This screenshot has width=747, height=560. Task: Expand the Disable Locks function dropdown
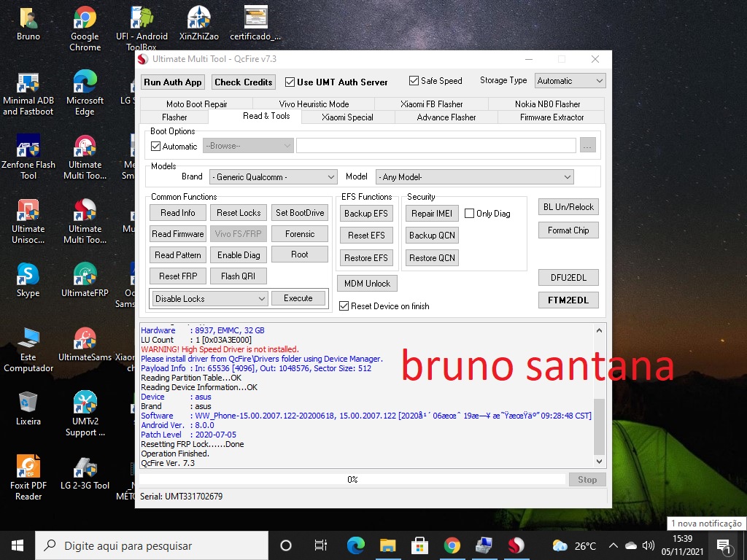click(210, 298)
